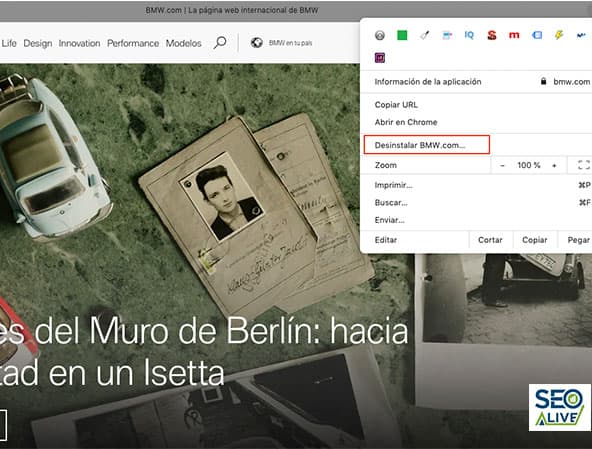Open the Modelos navigation link
This screenshot has height=449, width=592.
pyautogui.click(x=183, y=43)
